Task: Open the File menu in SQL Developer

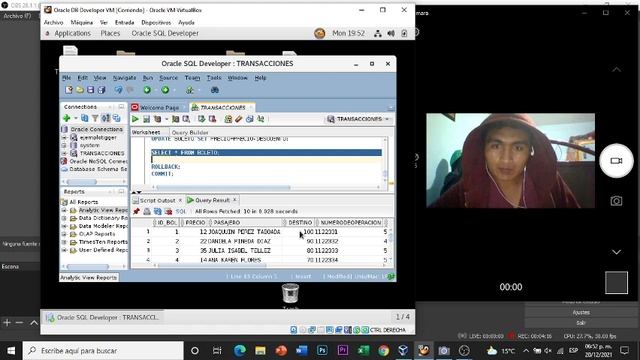Action: [x=67, y=78]
